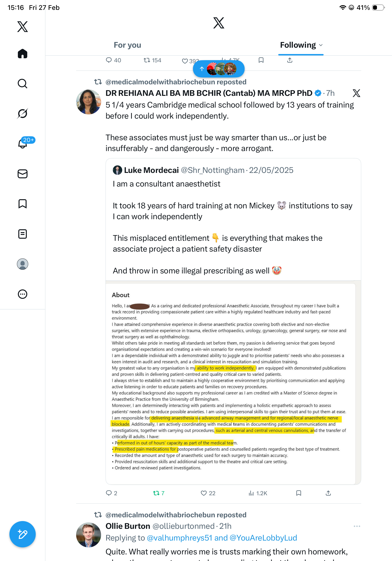
Task: Undo the repost showing 7 reposts
Action: (x=159, y=493)
